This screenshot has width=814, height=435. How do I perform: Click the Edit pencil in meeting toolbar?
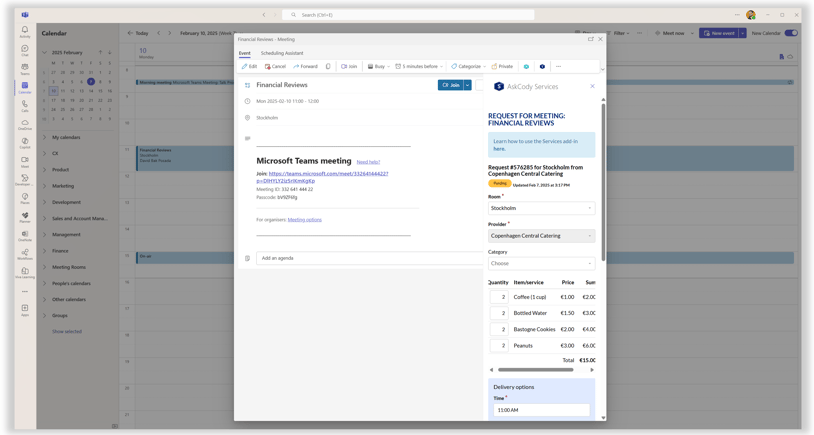click(x=249, y=66)
